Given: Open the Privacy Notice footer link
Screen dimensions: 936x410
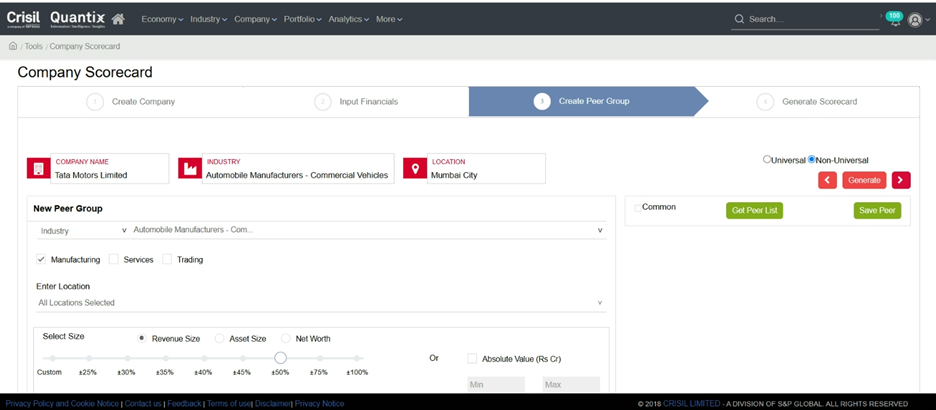Looking at the screenshot, I should [319, 404].
